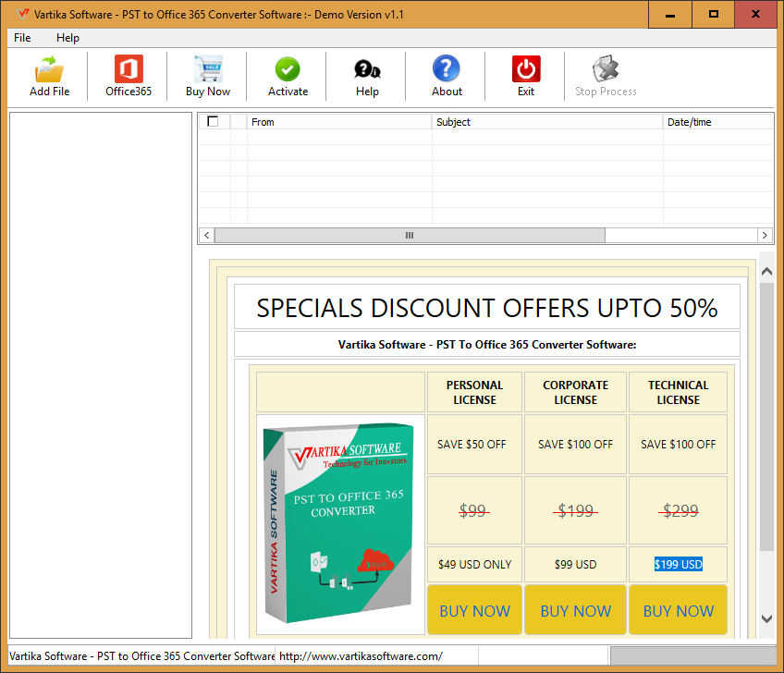Viewport: 784px width, 673px height.
Task: Click the SPECIALS DISCOUNT OFFERS UPTO 50% heading
Action: [x=487, y=308]
